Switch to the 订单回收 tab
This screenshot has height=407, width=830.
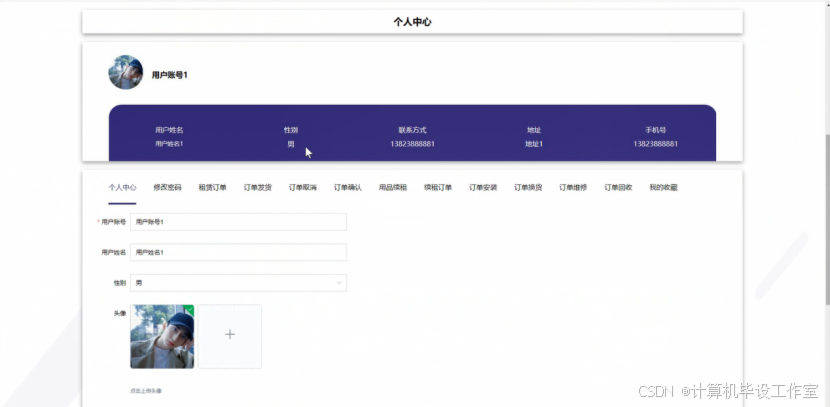618,187
